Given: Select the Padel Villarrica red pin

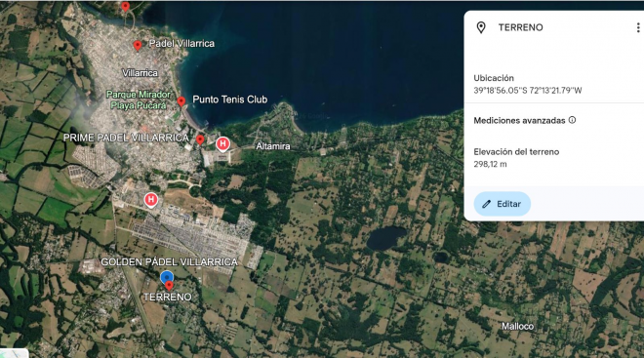Looking at the screenshot, I should pyautogui.click(x=138, y=45).
